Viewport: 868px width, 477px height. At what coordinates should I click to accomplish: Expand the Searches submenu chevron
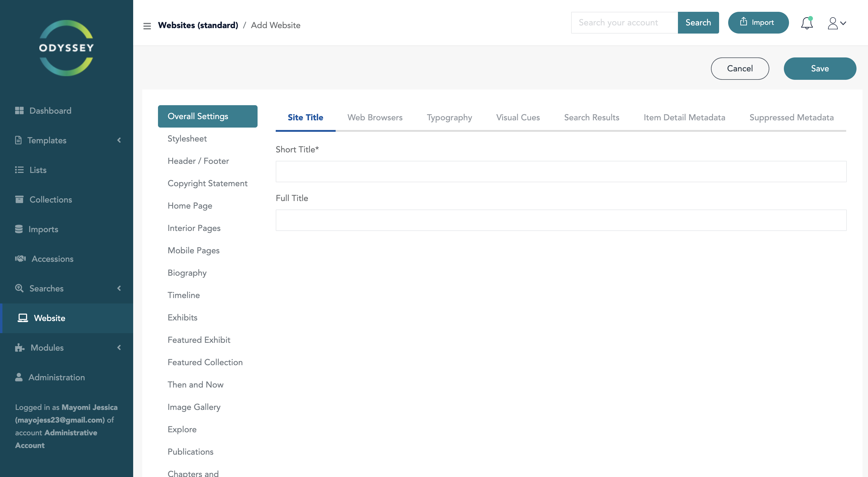tap(119, 288)
